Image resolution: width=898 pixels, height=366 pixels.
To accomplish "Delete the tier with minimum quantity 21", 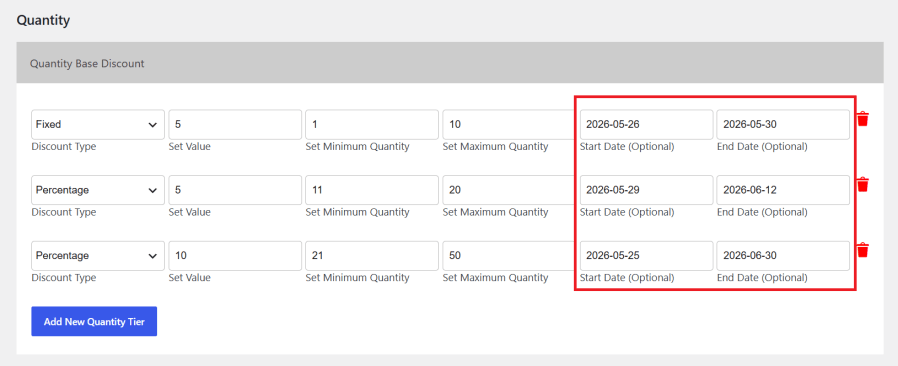I will (863, 250).
